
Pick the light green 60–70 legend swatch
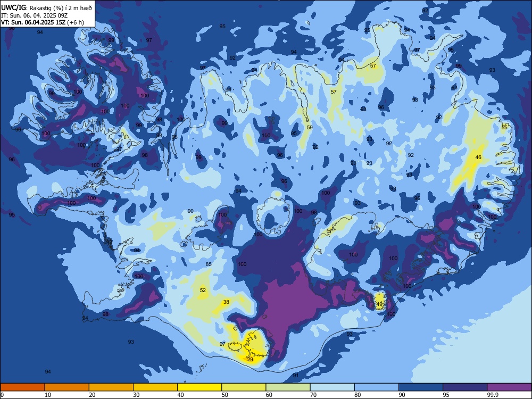[288, 387]
